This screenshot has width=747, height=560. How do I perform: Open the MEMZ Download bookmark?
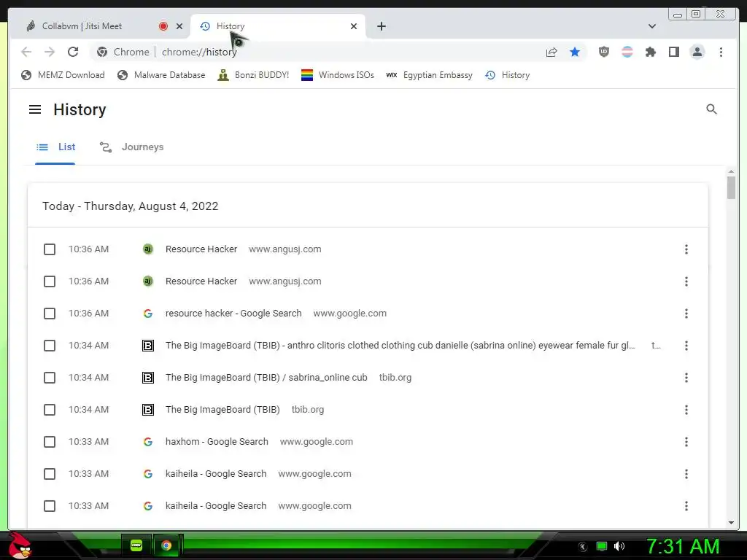pyautogui.click(x=63, y=75)
